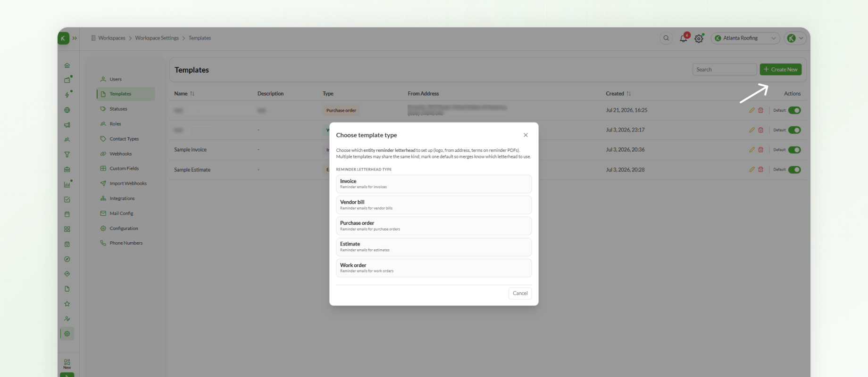The image size is (868, 377).
Task: Open the briefcase icon in the left rail
Action: [67, 170]
